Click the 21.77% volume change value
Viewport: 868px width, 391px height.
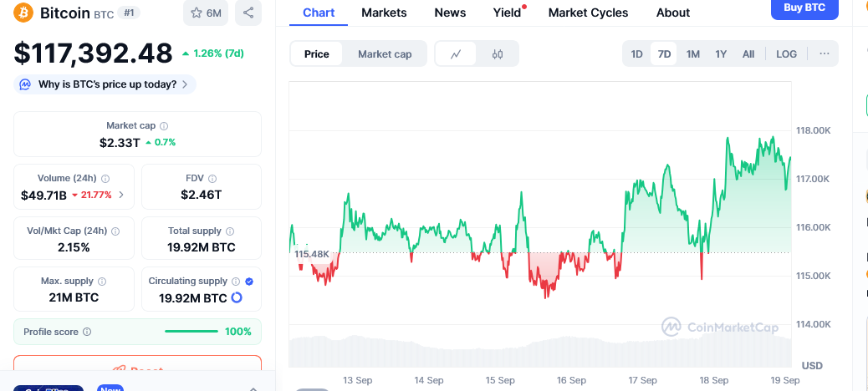click(96, 195)
